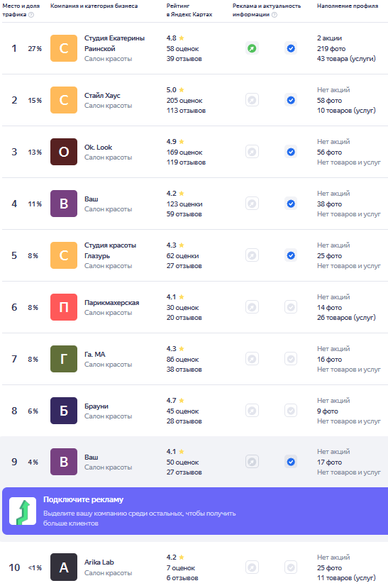Viewport: 388px width, 588px height.
Task: Click the grey advertising icon for Ok. Look
Action: coord(252,152)
